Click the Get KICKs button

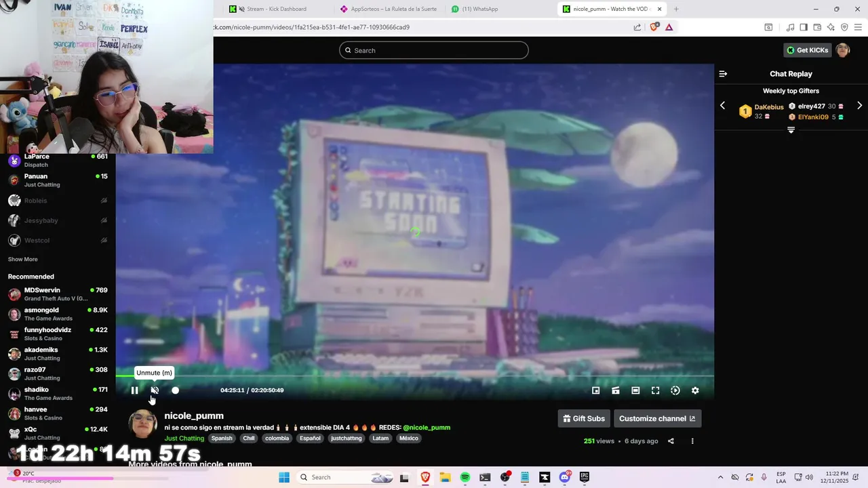pos(807,50)
